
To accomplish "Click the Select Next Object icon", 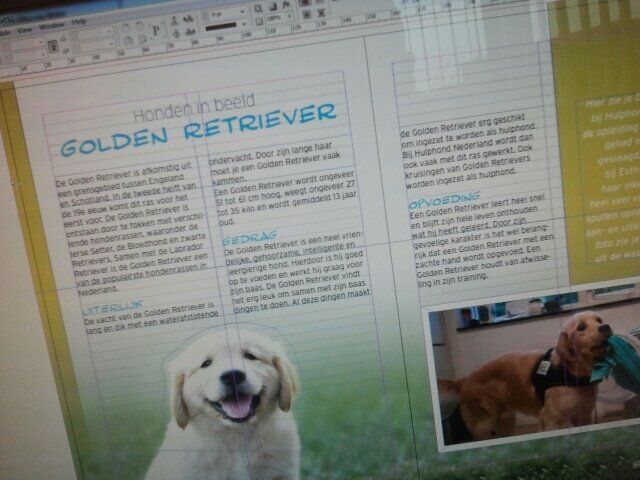I will click(x=189, y=32).
